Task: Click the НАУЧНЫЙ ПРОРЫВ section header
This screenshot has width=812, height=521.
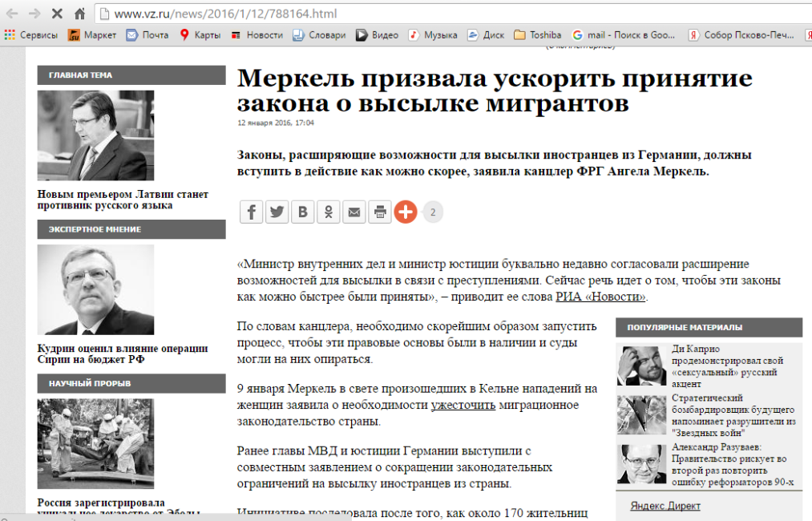Action: 131,384
